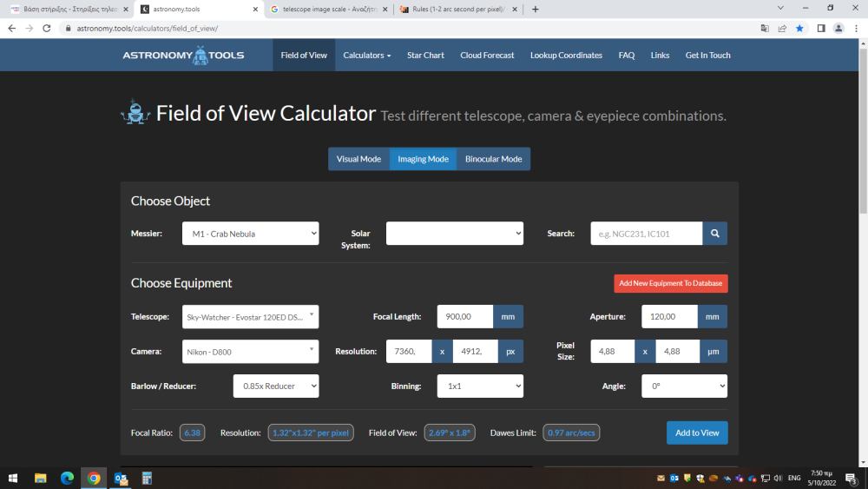Click the search magnifier icon button

tap(715, 234)
